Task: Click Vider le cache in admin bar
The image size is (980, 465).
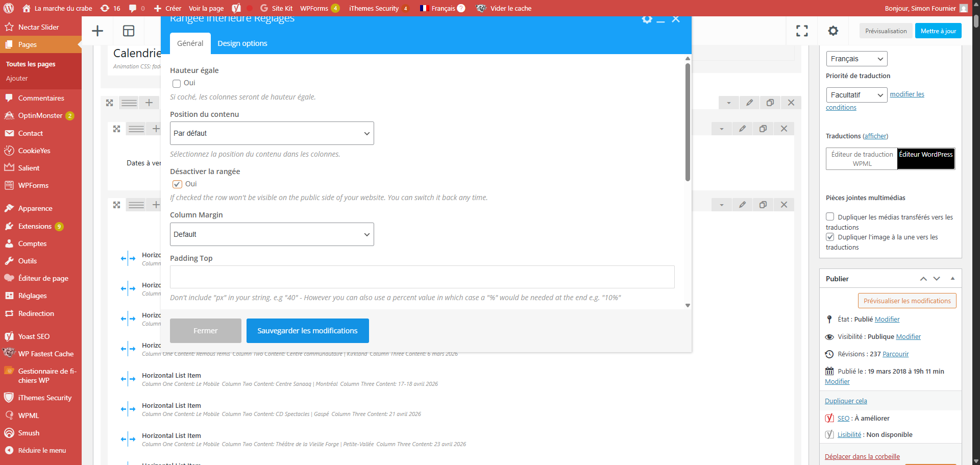Action: pos(510,8)
